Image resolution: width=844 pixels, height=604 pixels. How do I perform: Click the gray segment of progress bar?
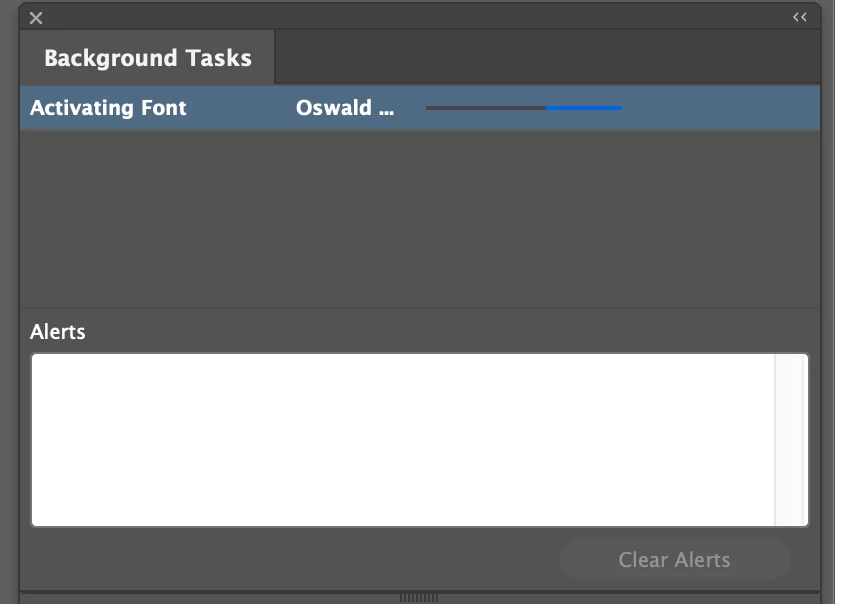[486, 108]
